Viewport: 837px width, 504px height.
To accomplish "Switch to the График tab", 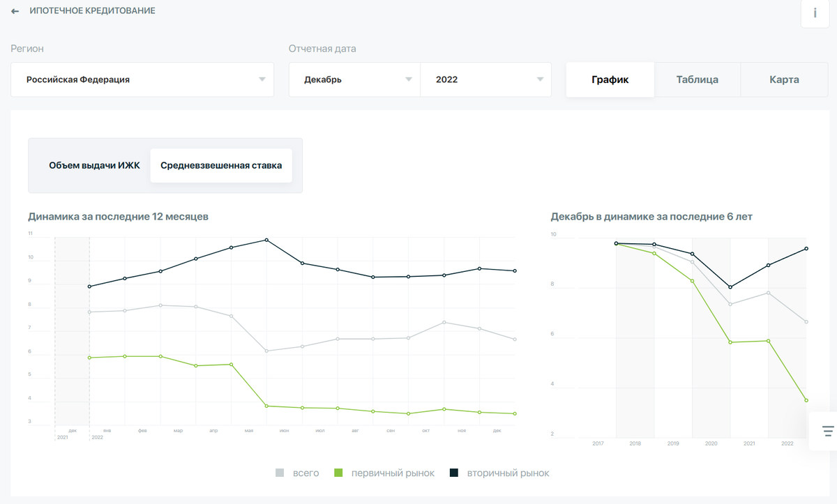I will (x=610, y=79).
